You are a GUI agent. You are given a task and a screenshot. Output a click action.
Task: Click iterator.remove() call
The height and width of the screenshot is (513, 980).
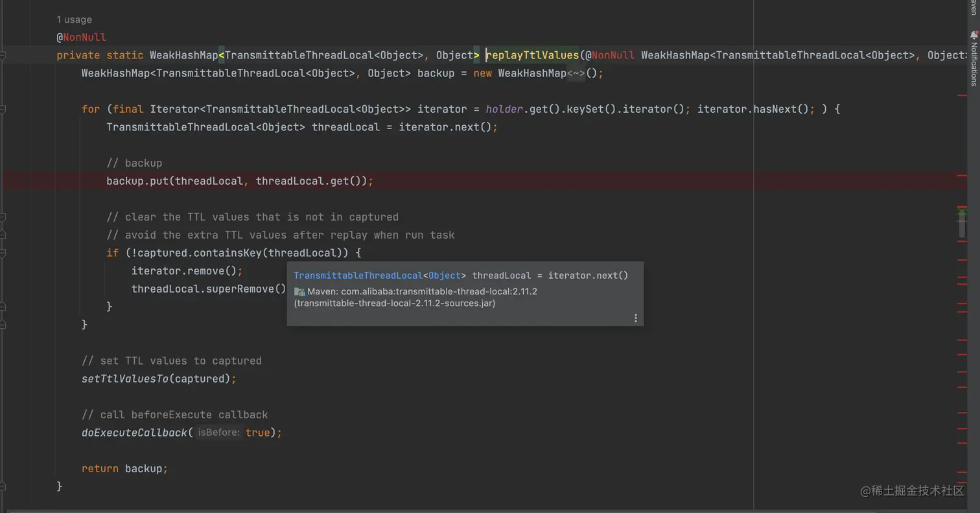(187, 271)
